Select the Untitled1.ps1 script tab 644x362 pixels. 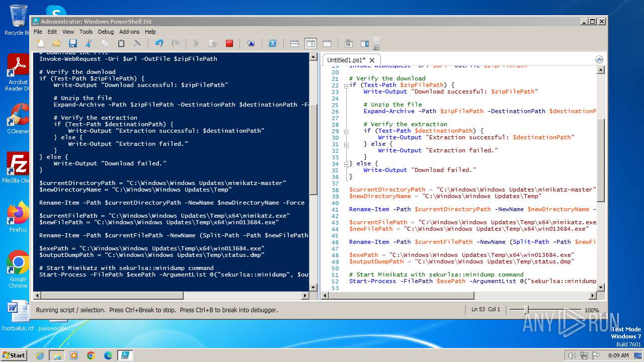(346, 60)
